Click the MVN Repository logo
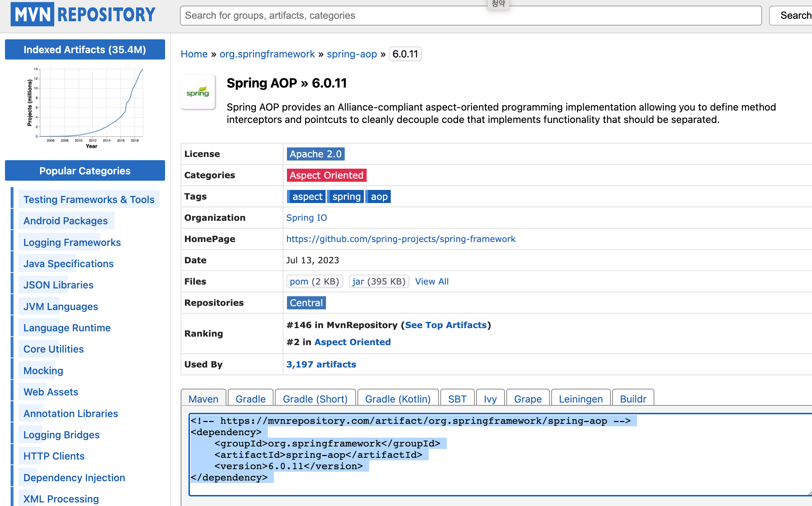 click(83, 15)
